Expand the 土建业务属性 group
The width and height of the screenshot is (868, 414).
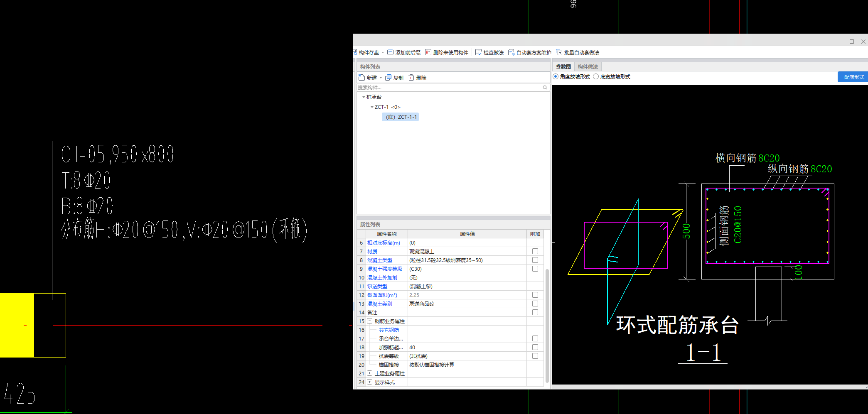click(369, 373)
